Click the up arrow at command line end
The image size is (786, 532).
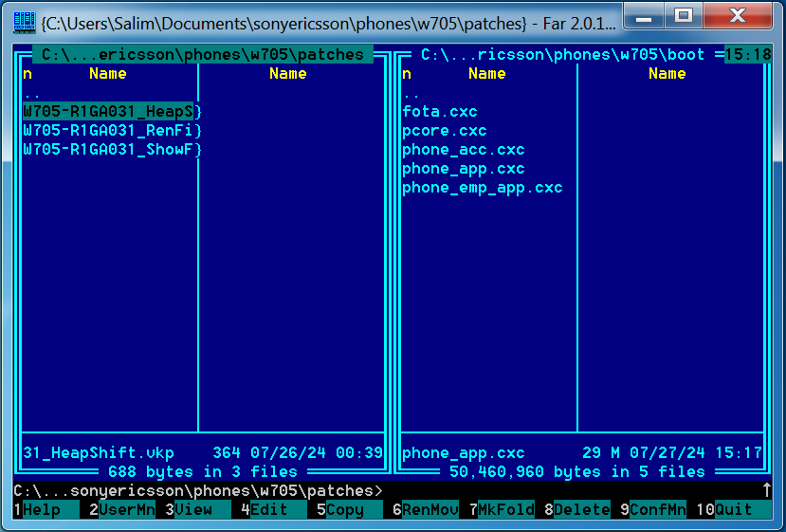[766, 490]
